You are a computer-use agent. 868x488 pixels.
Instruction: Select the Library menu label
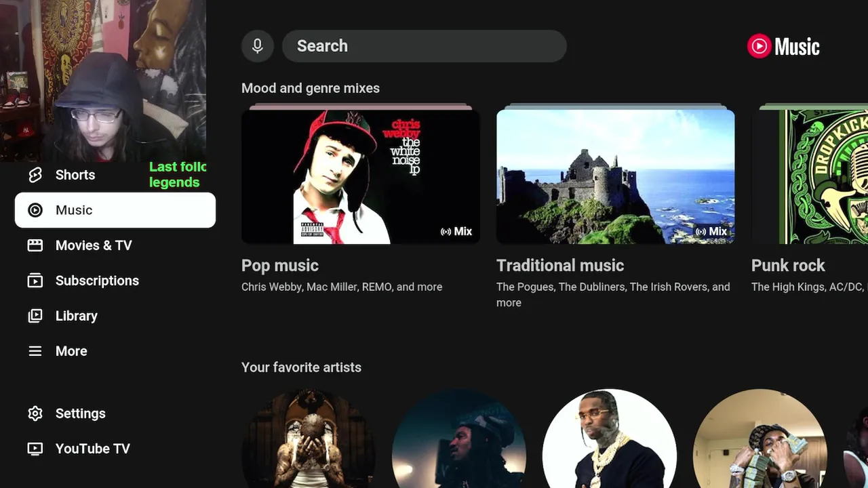[77, 316]
